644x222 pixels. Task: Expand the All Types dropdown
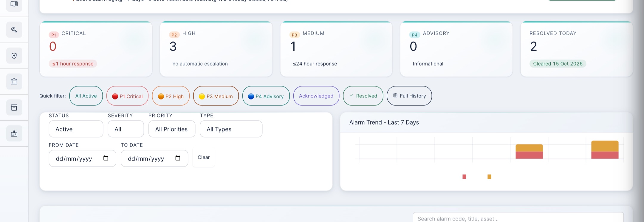(231, 129)
